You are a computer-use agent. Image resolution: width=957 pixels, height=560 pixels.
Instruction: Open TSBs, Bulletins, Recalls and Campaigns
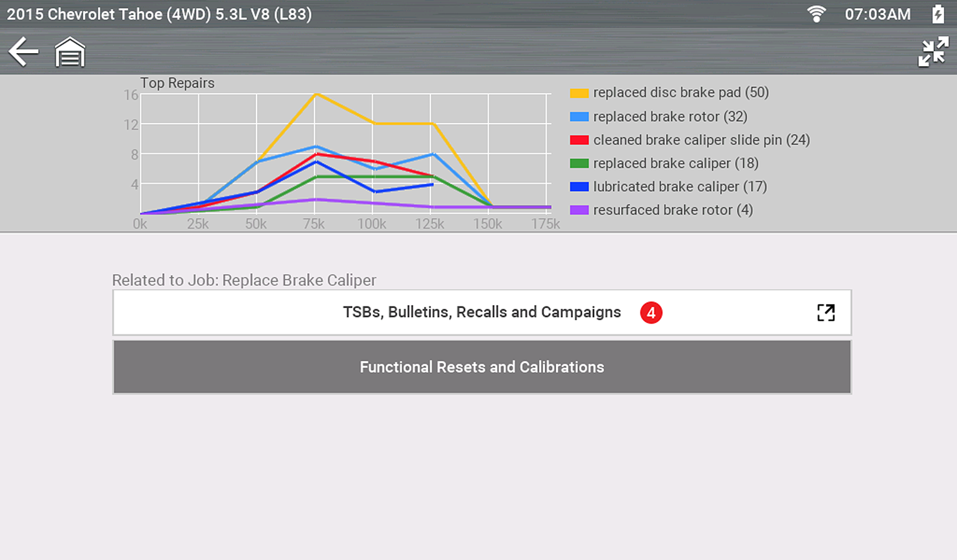[x=482, y=312]
